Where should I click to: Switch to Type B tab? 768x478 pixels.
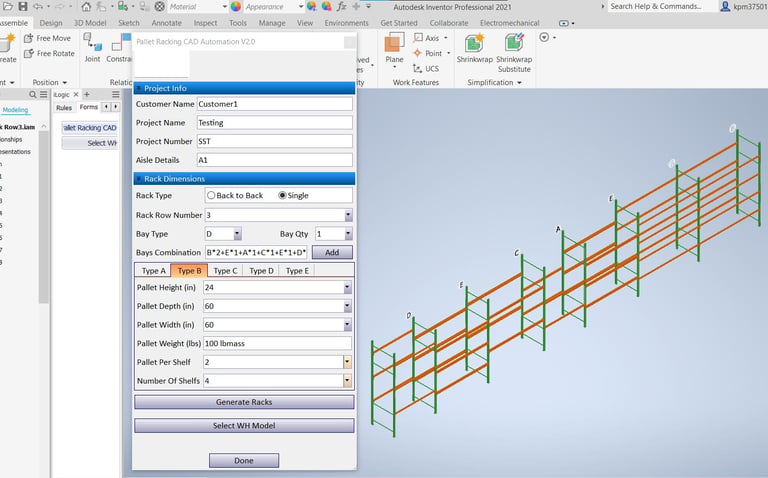coord(189,271)
